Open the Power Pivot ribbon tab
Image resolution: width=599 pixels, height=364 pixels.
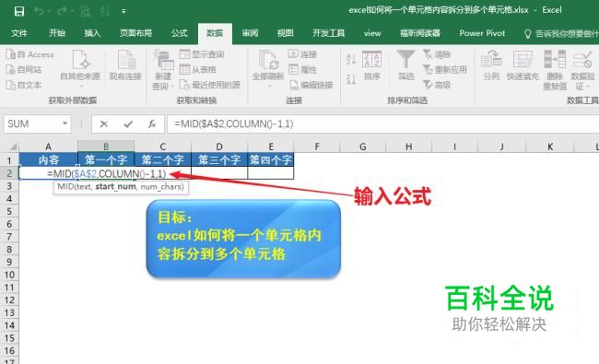point(482,33)
